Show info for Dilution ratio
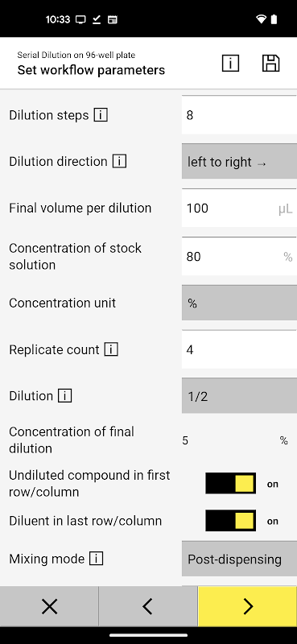The width and height of the screenshot is (297, 644). tap(65, 396)
